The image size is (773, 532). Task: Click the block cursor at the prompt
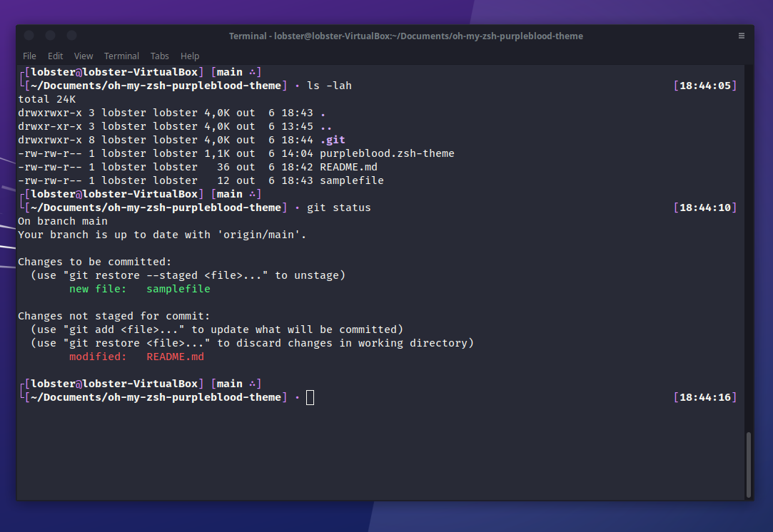pos(310,397)
